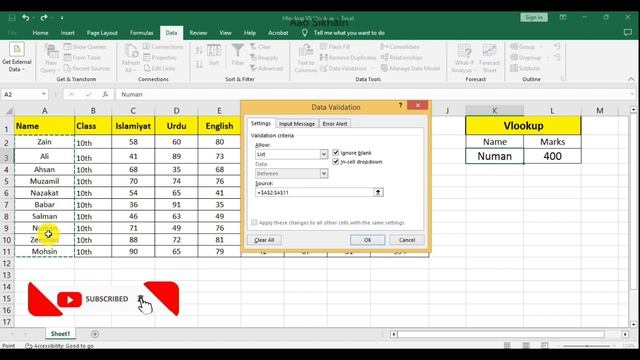640x360 pixels.
Task: Click the Tell me lightbulb search
Action: coord(304,33)
